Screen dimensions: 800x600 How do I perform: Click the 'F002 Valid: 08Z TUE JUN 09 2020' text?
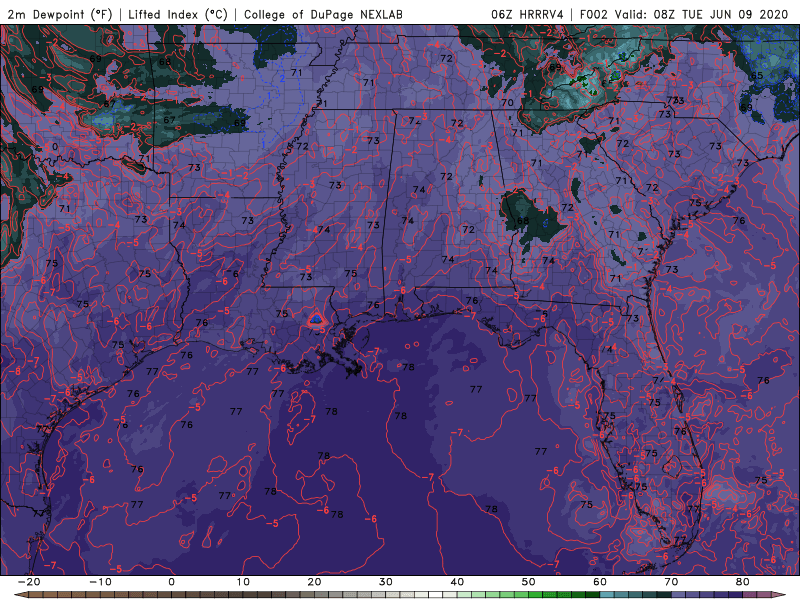coord(684,14)
